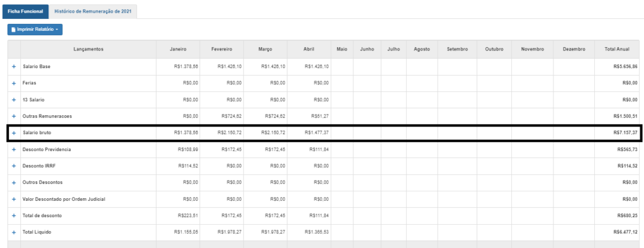The width and height of the screenshot is (644, 248).
Task: Switch to Histórico de Remuneração de 2021 tab
Action: click(x=93, y=11)
